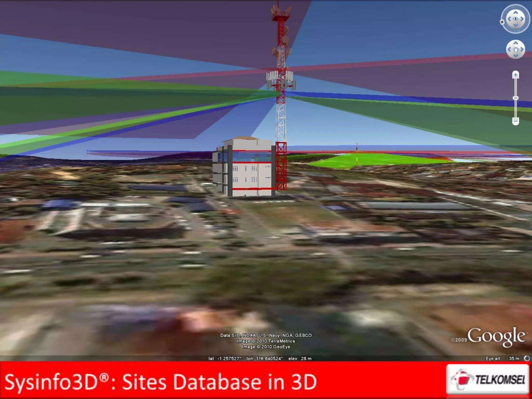
Task: Click the streaming progress indicator near Eye alt
Action: coord(527,358)
